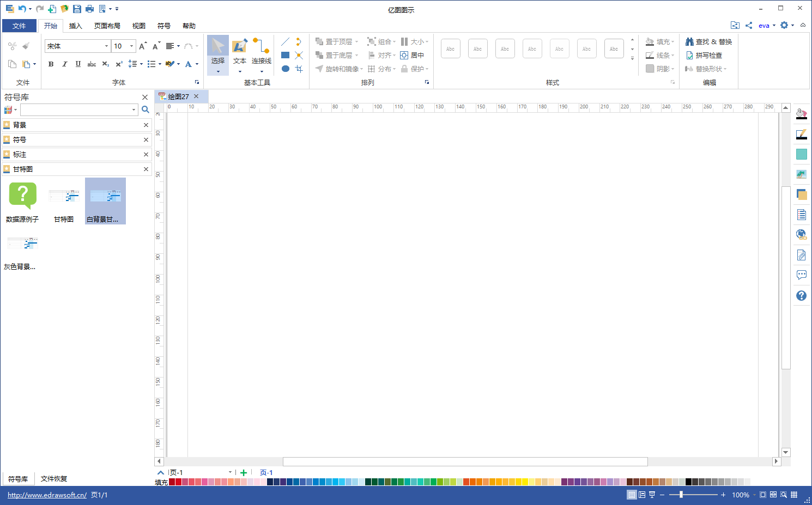Expand the styles gallery more arrow
The image size is (812, 505).
[632, 58]
